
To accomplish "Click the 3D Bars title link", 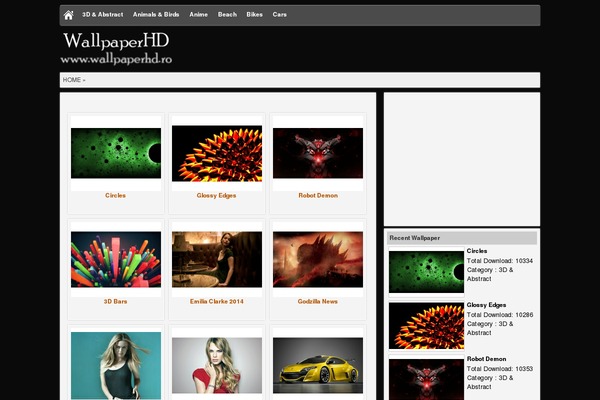I will point(116,301).
